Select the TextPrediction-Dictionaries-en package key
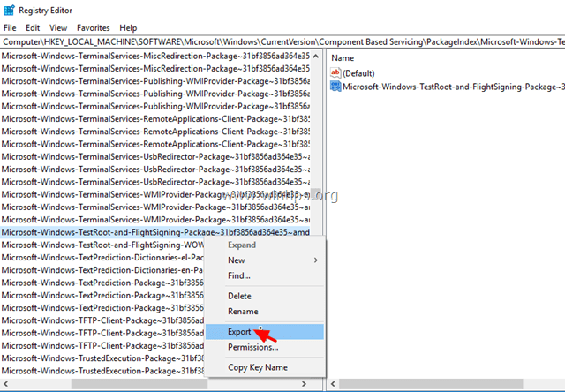 coord(102,270)
